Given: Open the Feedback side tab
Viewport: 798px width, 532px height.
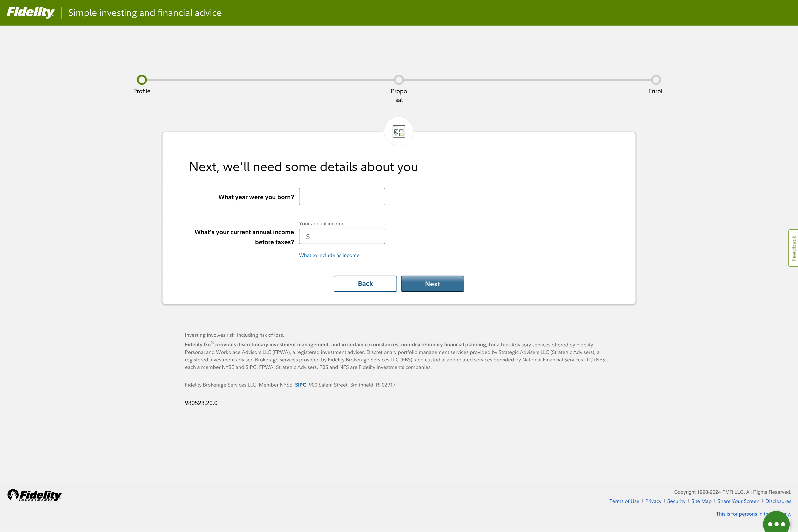Looking at the screenshot, I should coord(794,248).
